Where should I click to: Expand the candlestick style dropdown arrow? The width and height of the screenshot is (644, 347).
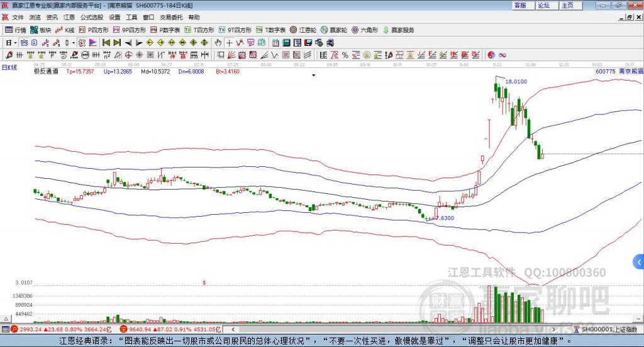pyautogui.click(x=74, y=43)
